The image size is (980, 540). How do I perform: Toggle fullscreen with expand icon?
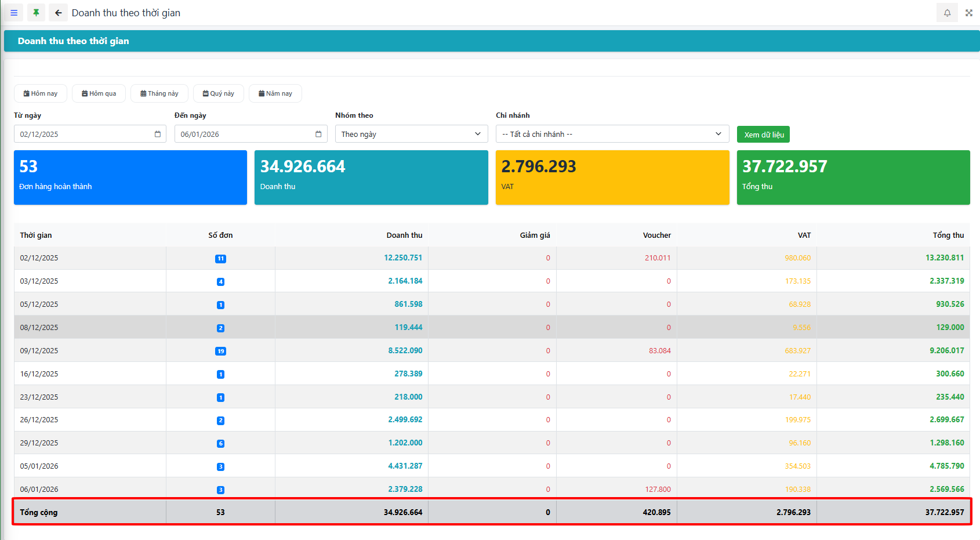[969, 13]
